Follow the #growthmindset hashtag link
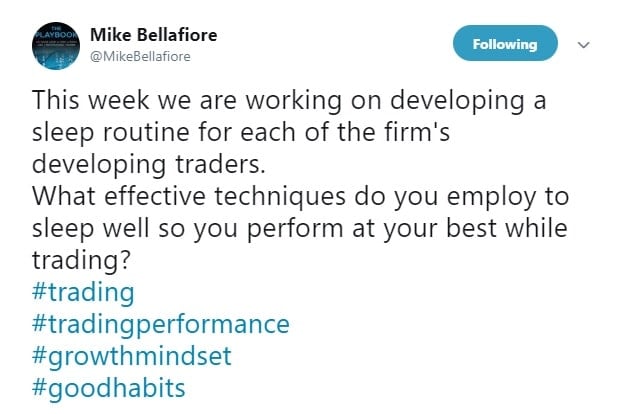The height and width of the screenshot is (414, 625). tap(132, 356)
